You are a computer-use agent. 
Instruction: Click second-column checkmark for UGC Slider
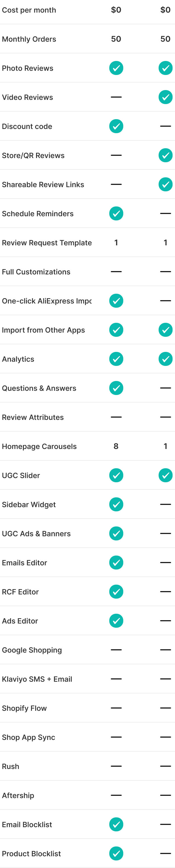tap(165, 476)
